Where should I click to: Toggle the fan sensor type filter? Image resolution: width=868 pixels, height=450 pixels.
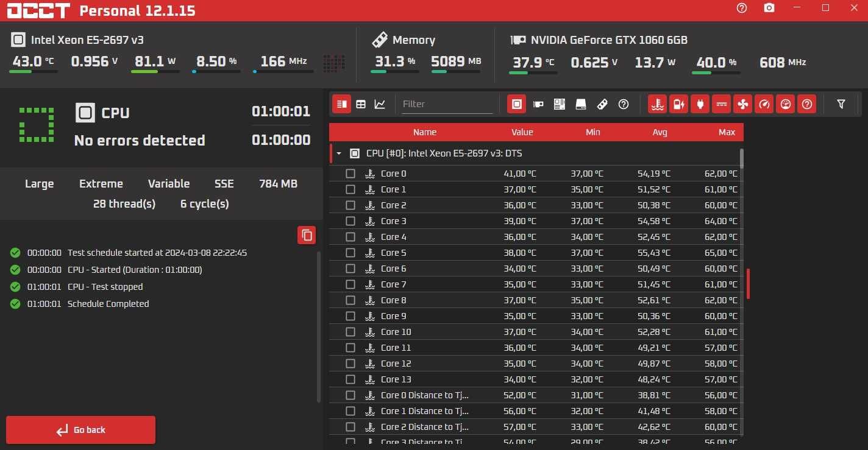pos(742,104)
